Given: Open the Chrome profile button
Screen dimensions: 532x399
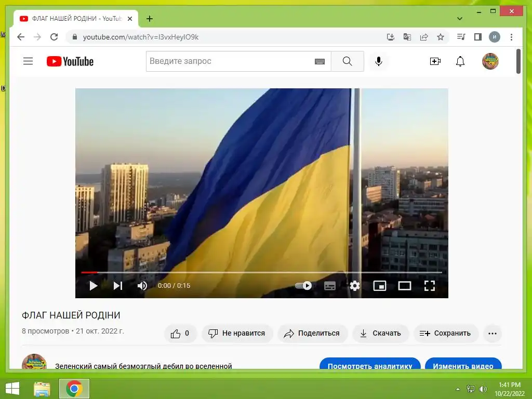Looking at the screenshot, I should 495,37.
